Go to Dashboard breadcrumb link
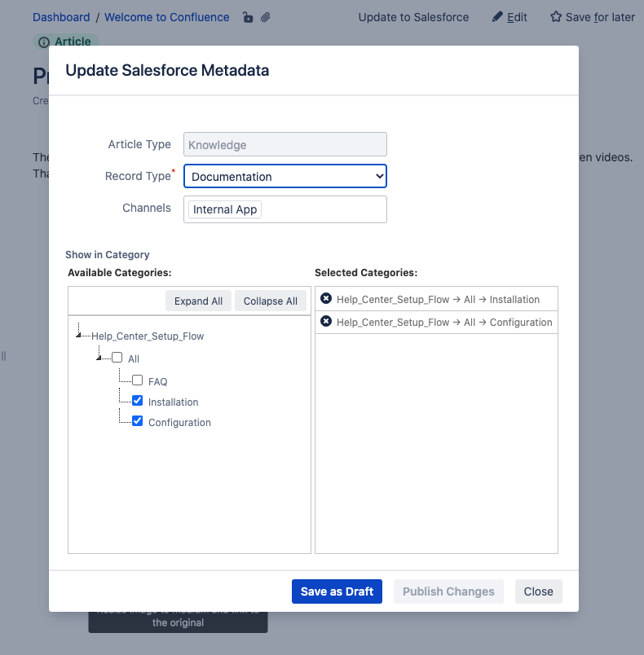The image size is (644, 655). [61, 17]
